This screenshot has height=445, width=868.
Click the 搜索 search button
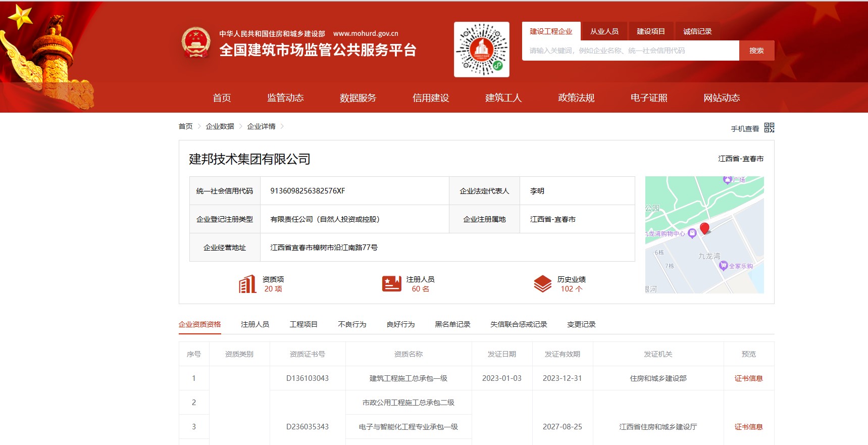(756, 51)
